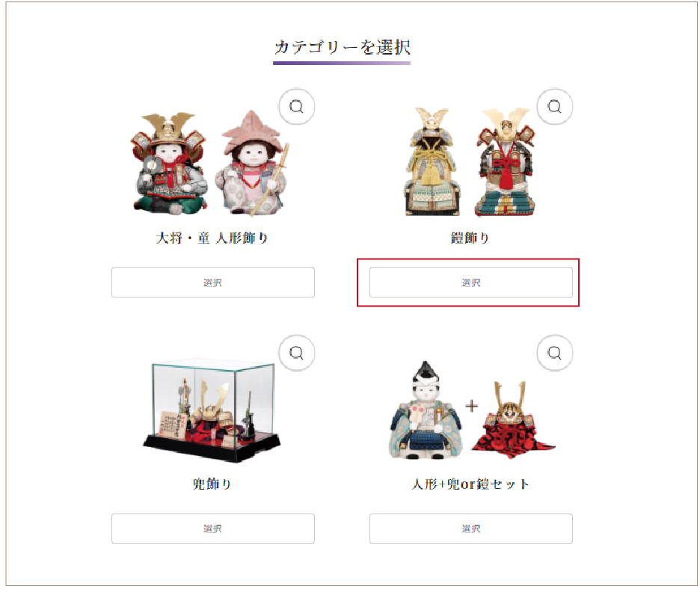Click the samurai doll wearing gold helmet
Image resolution: width=700 pixels, height=592 pixels.
tap(169, 163)
